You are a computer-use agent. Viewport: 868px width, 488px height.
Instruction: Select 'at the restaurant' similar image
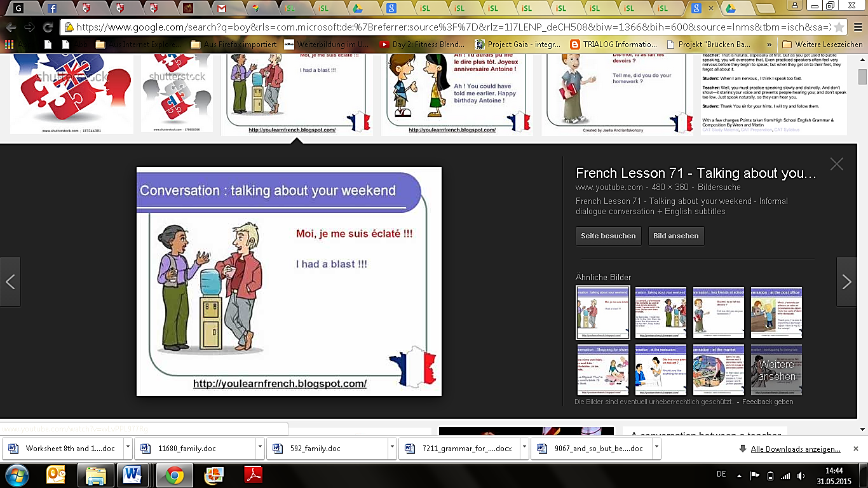(661, 370)
